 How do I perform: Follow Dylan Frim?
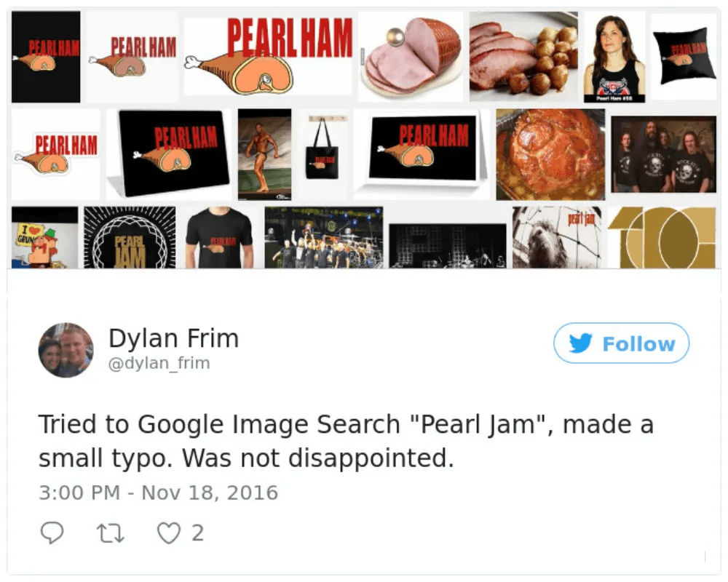[621, 343]
